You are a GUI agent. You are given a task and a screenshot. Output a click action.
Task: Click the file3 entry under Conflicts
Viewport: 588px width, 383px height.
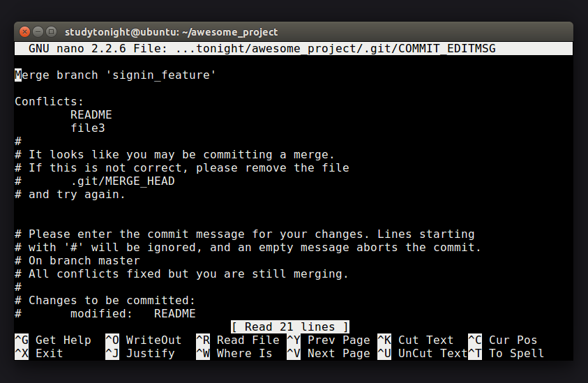(x=88, y=128)
